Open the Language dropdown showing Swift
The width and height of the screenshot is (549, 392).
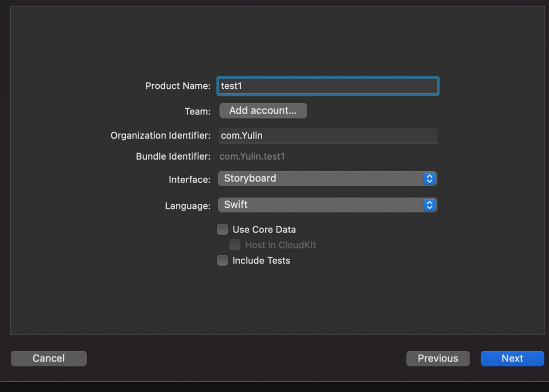321,205
